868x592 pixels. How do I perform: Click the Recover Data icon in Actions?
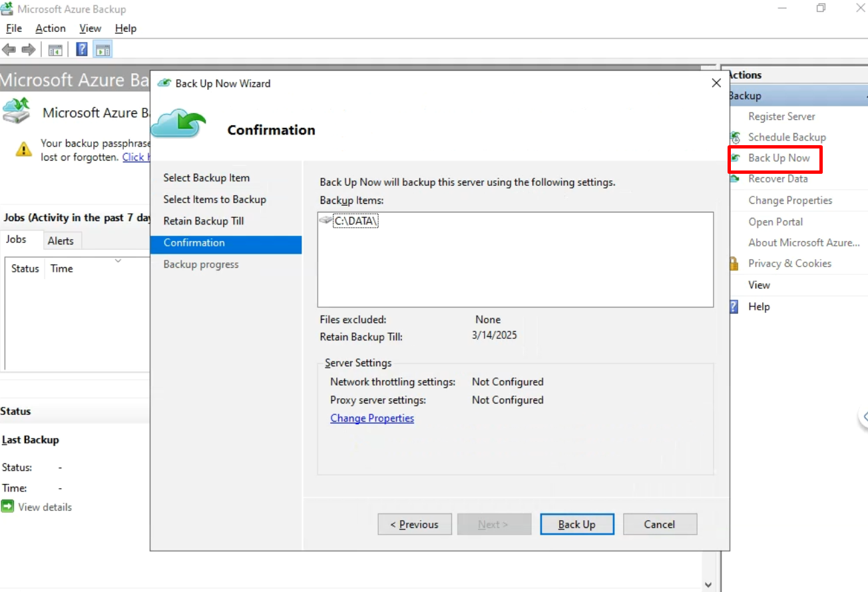pyautogui.click(x=735, y=178)
